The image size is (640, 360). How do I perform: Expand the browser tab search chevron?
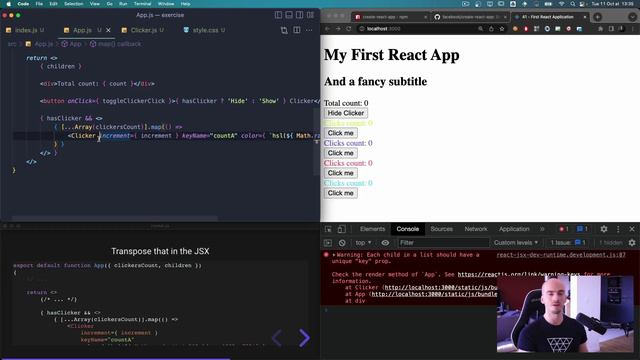tap(632, 17)
